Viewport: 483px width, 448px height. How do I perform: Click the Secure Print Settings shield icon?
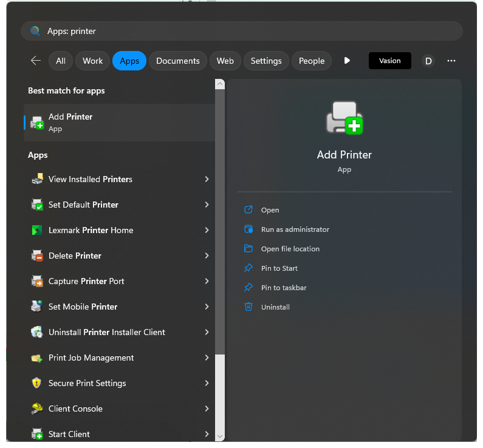[36, 383]
